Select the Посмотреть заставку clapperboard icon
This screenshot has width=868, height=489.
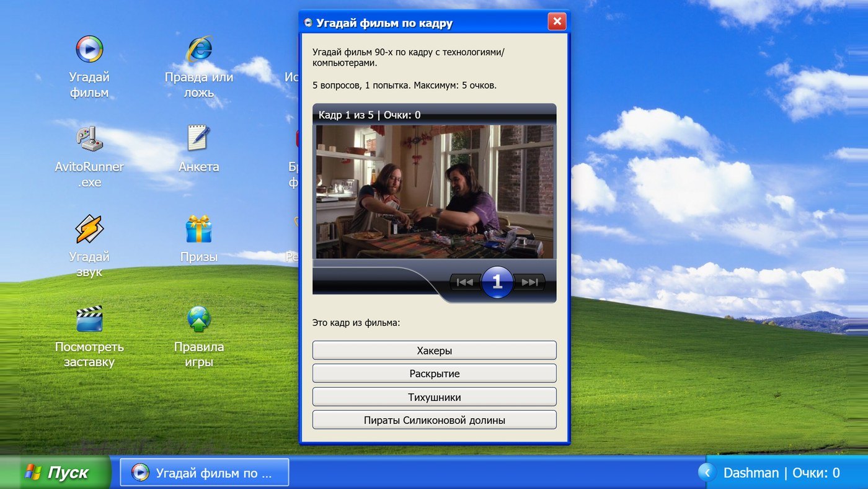point(89,318)
